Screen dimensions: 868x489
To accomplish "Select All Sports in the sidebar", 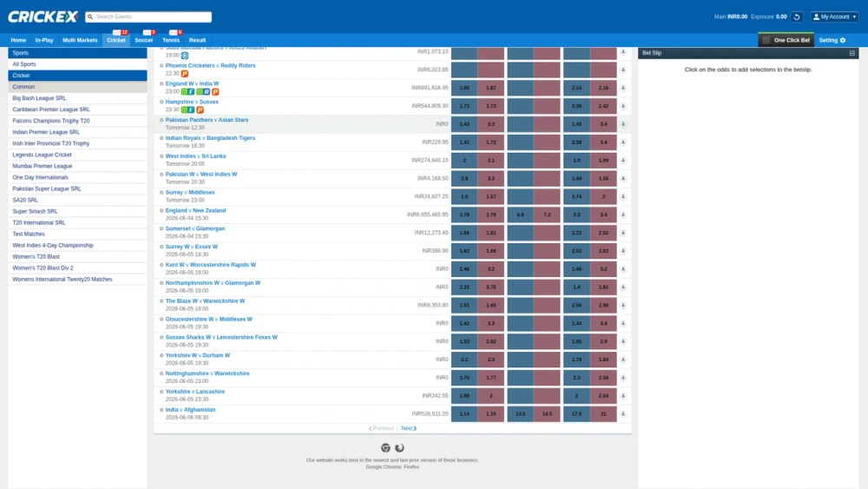I will tap(77, 64).
